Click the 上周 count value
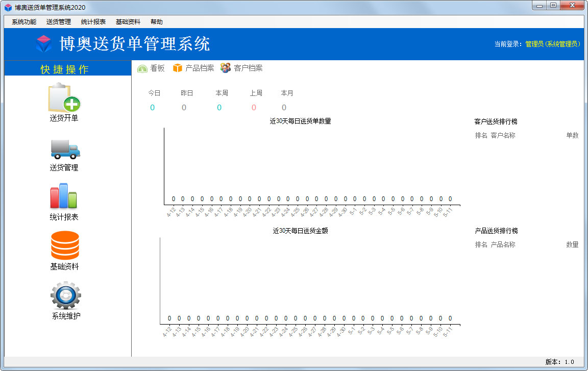The height and width of the screenshot is (371, 588). (254, 108)
